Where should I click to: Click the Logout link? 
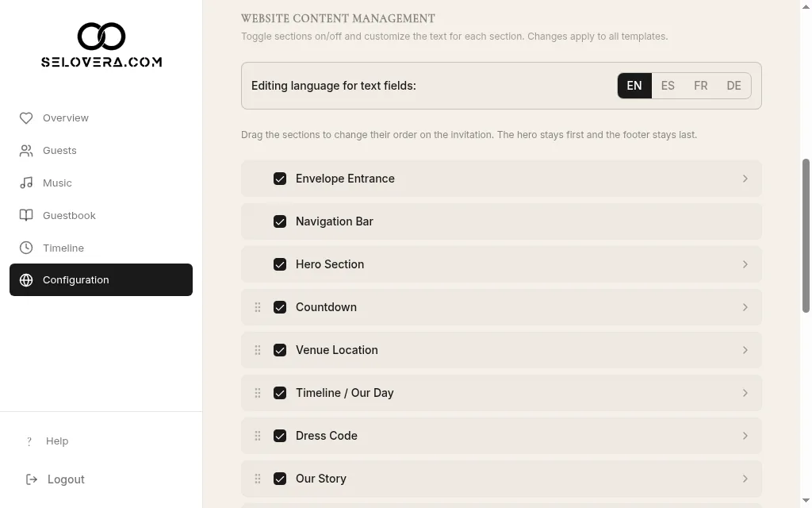[66, 479]
